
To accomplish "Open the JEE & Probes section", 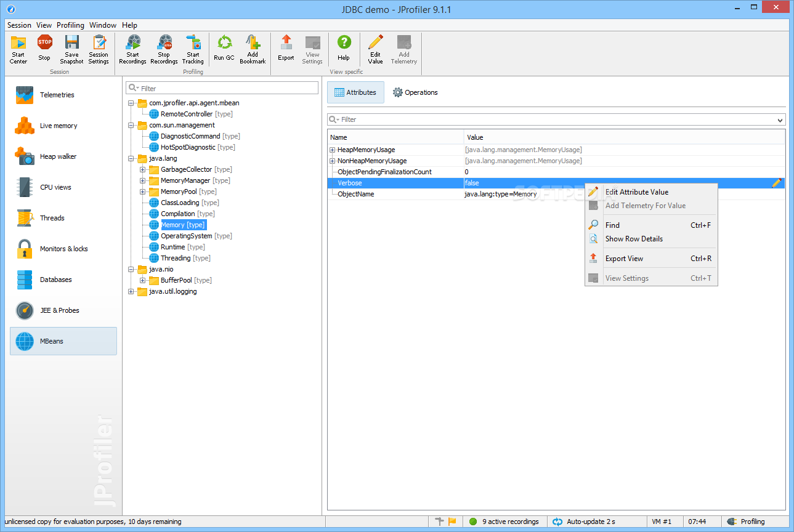I will coord(63,310).
